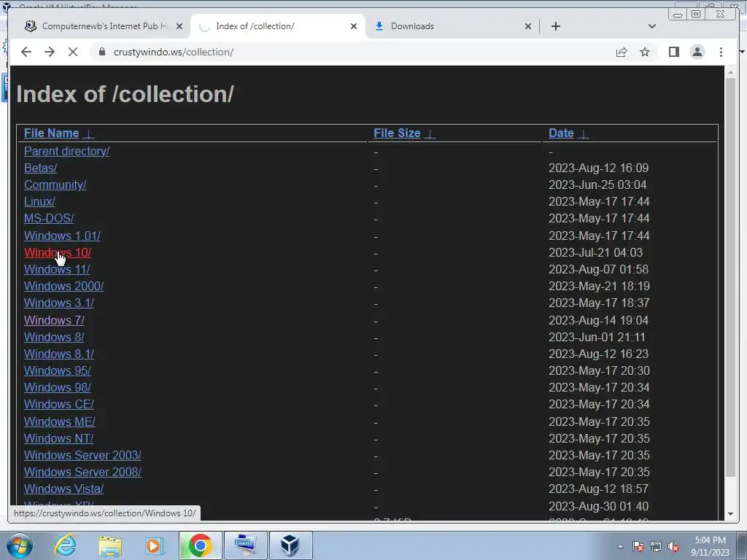Open the Windows 11/ folder link

point(57,269)
